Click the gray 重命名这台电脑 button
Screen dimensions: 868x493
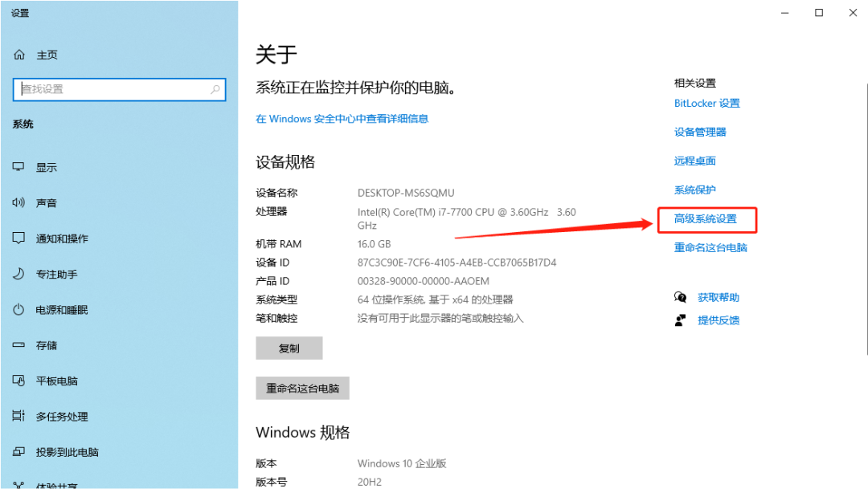[302, 389]
